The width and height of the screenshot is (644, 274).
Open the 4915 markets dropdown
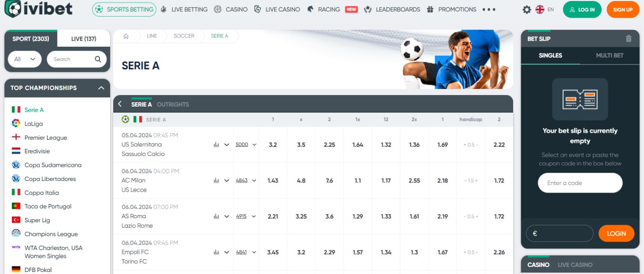click(x=246, y=217)
